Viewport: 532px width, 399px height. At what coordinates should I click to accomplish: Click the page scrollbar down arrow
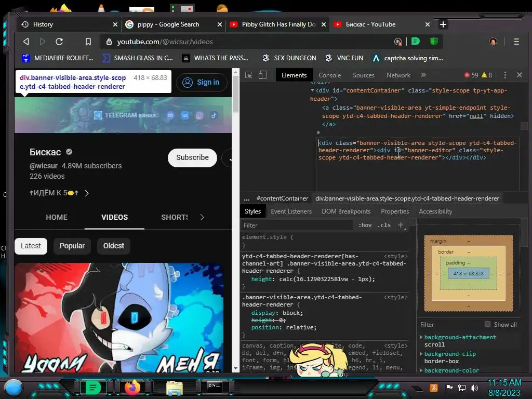[x=236, y=368]
